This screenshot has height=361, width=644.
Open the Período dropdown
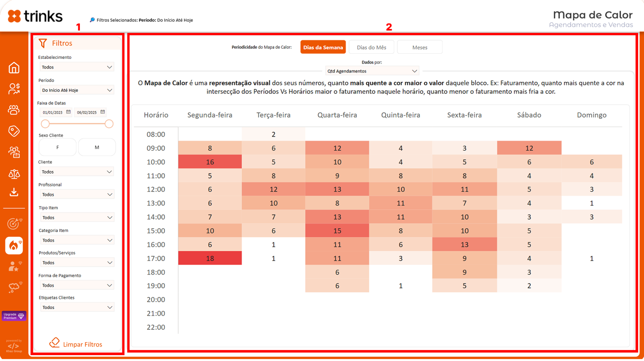point(77,90)
